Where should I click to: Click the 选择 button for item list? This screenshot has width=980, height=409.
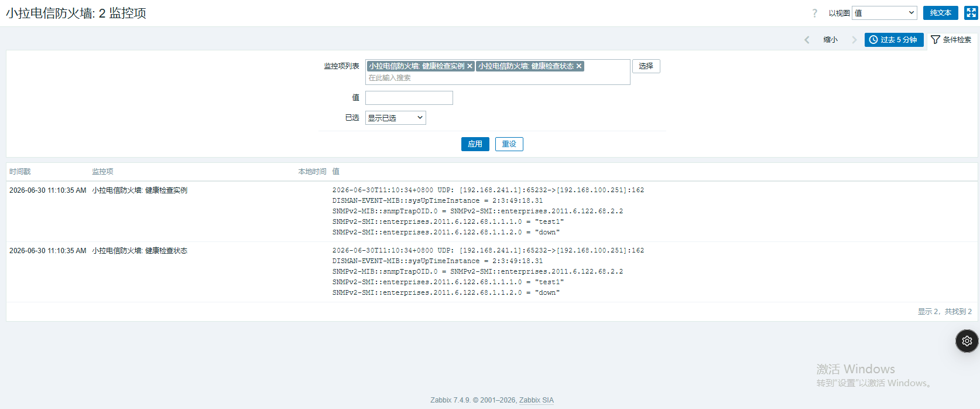pos(646,66)
